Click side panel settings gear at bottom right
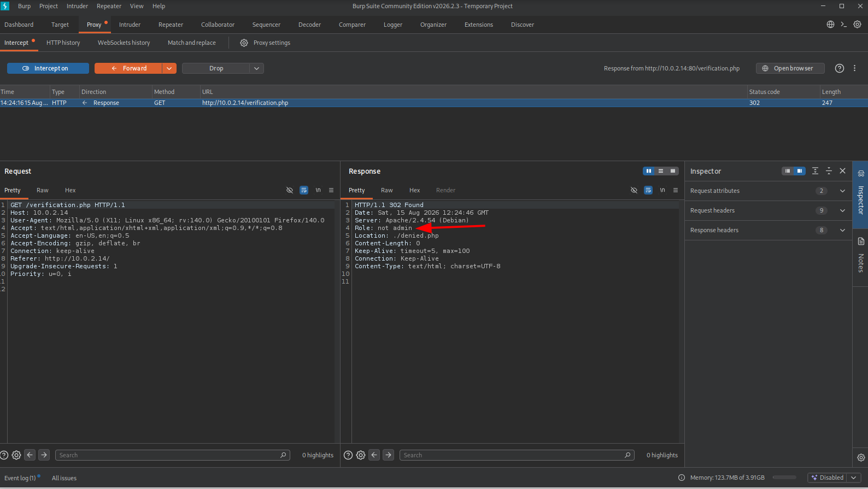868x489 pixels. (x=861, y=458)
